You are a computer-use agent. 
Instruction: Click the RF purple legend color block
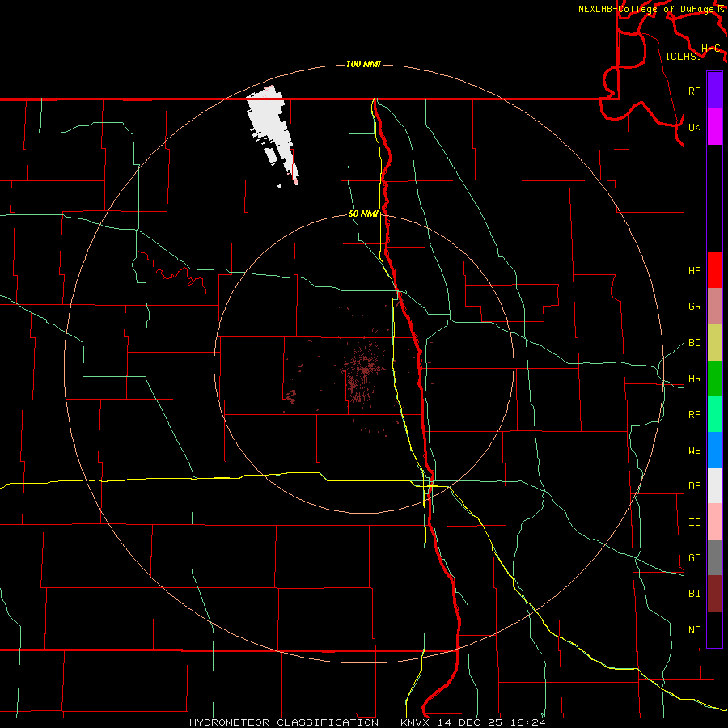(x=714, y=91)
